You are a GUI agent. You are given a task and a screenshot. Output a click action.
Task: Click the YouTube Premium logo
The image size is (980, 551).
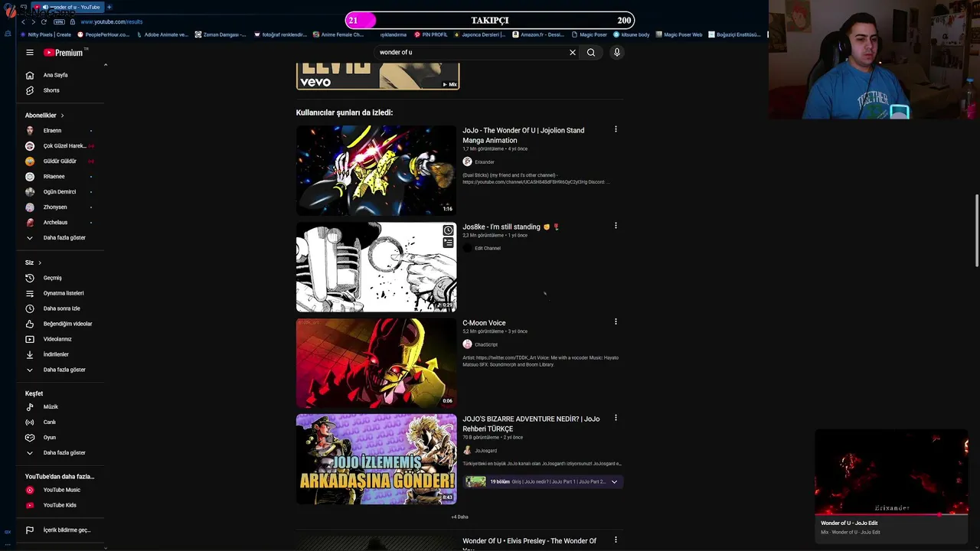(64, 53)
